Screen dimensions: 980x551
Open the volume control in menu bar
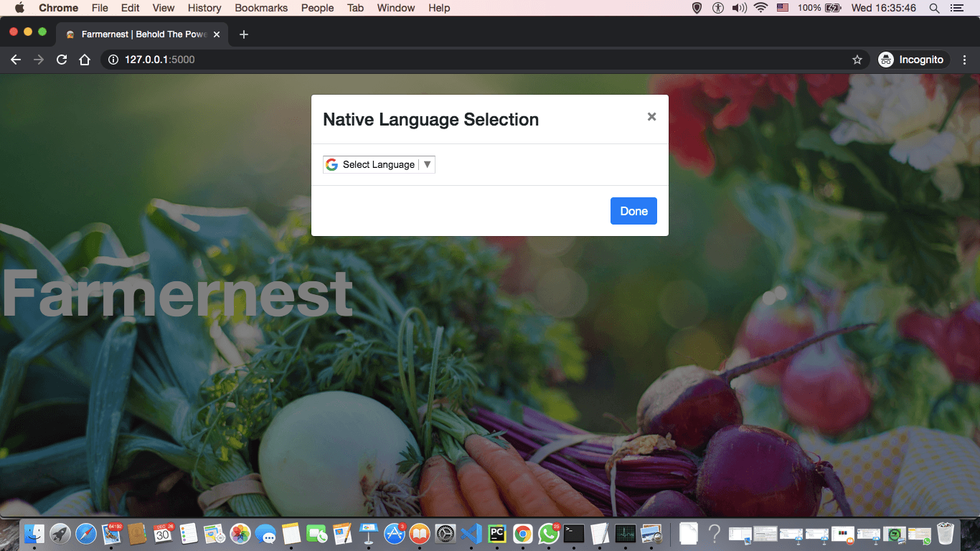pyautogui.click(x=739, y=8)
